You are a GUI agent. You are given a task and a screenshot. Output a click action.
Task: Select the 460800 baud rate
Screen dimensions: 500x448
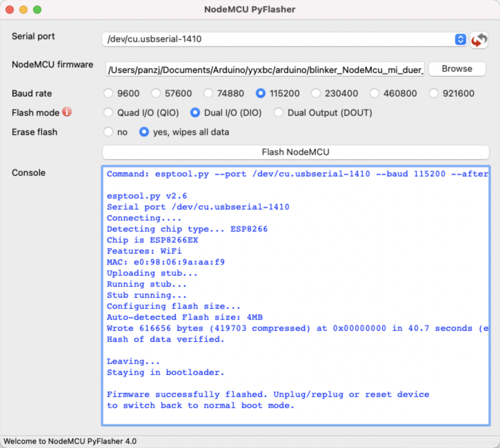tap(374, 93)
